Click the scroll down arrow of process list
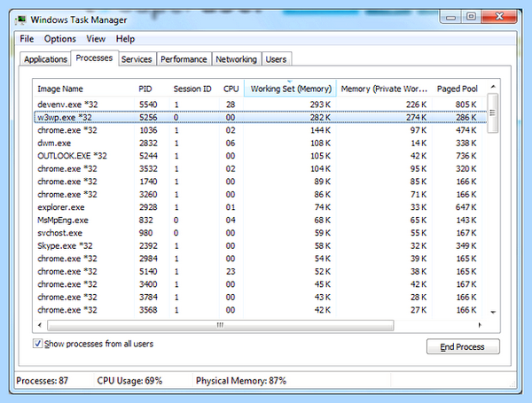 (493, 312)
